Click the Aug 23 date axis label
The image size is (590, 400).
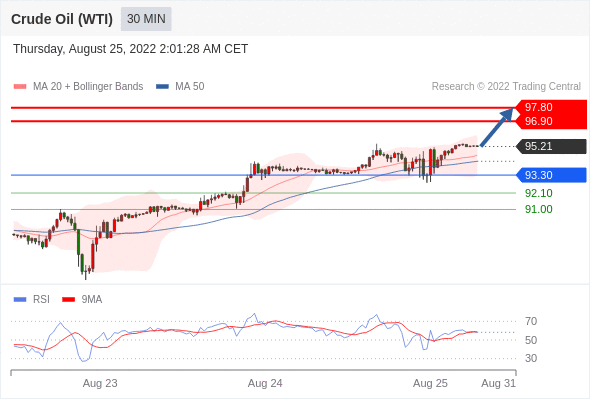point(100,383)
